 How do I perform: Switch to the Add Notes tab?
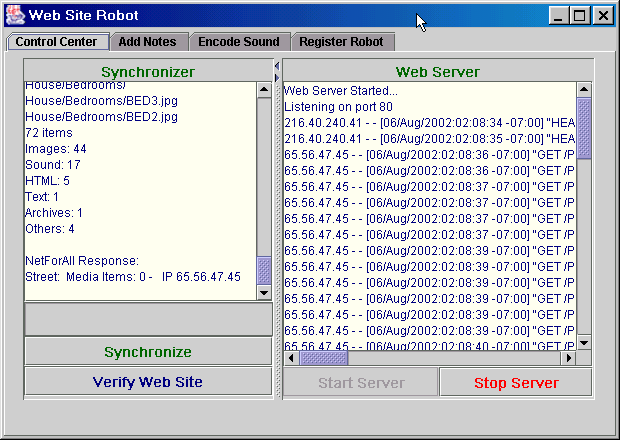[x=149, y=42]
